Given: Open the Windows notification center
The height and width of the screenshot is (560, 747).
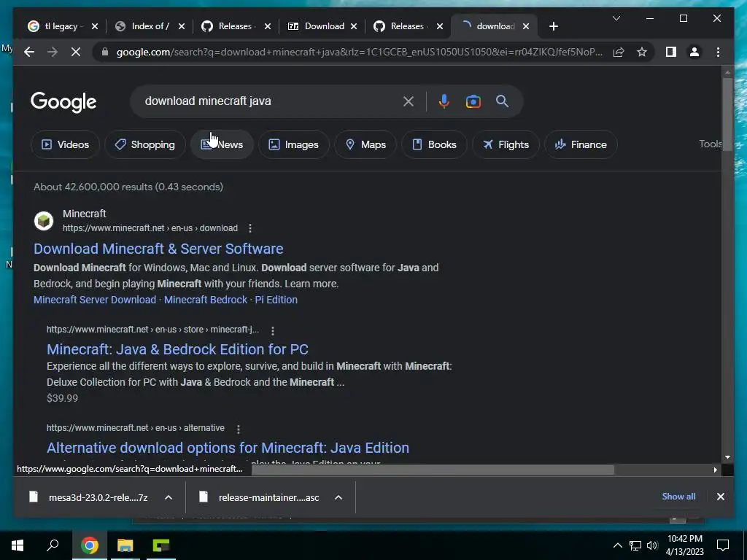Looking at the screenshot, I should [x=723, y=545].
